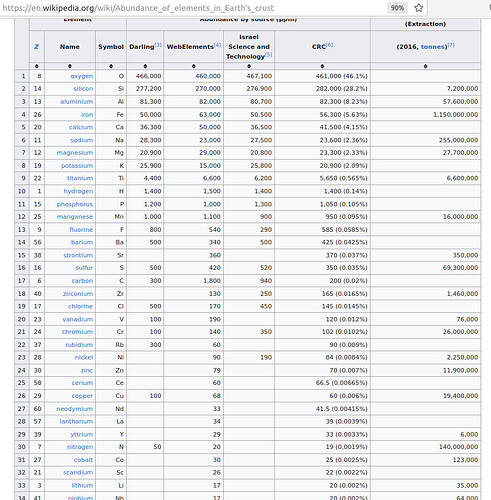Open the oxygen element link
The height and width of the screenshot is (500, 491).
[x=82, y=76]
